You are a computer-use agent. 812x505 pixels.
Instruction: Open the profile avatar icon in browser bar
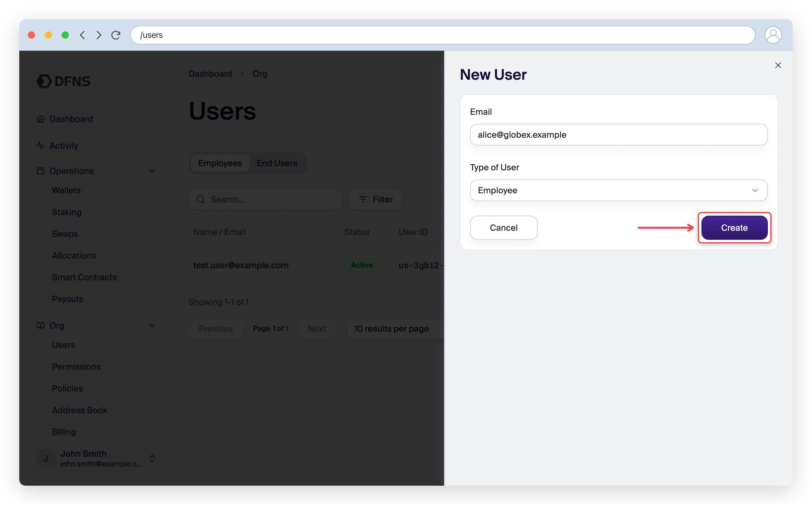(773, 35)
